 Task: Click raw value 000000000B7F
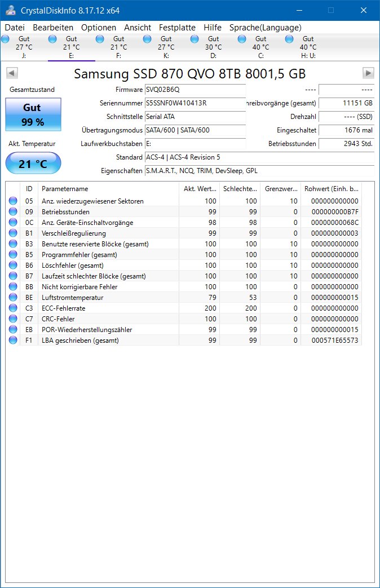click(x=334, y=211)
